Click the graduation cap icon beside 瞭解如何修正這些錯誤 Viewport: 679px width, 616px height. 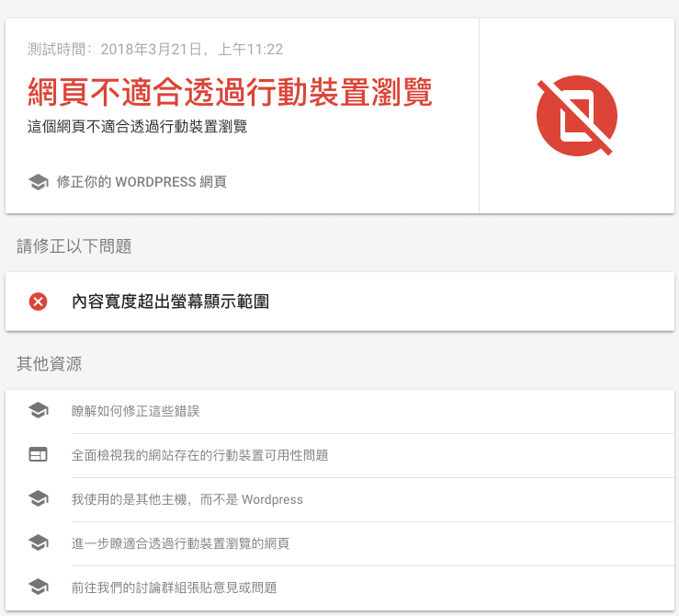tap(38, 411)
